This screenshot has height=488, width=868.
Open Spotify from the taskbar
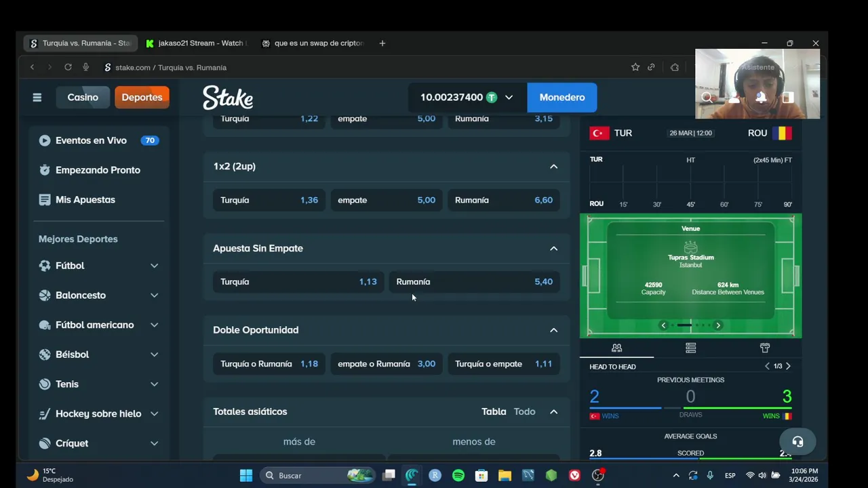point(458,475)
